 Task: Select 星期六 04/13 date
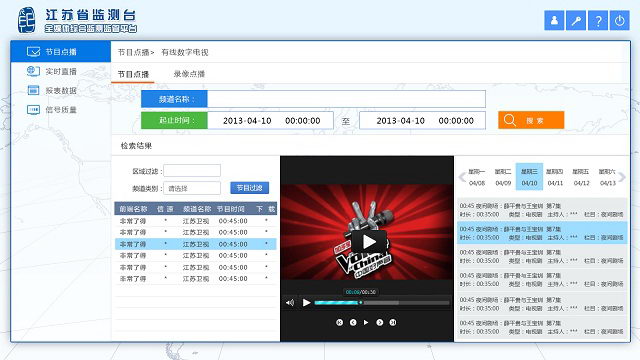click(607, 177)
